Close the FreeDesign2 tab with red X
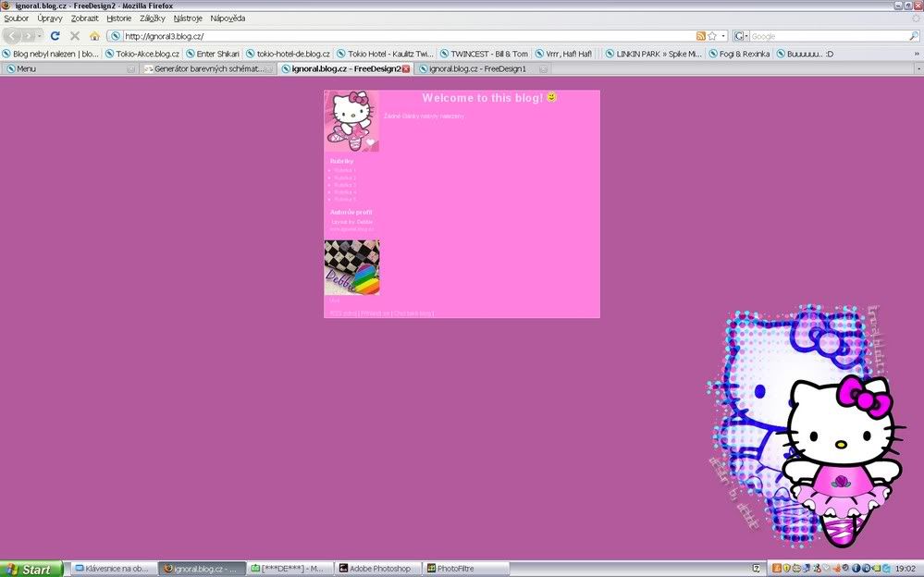This screenshot has width=924, height=577. 405,68
